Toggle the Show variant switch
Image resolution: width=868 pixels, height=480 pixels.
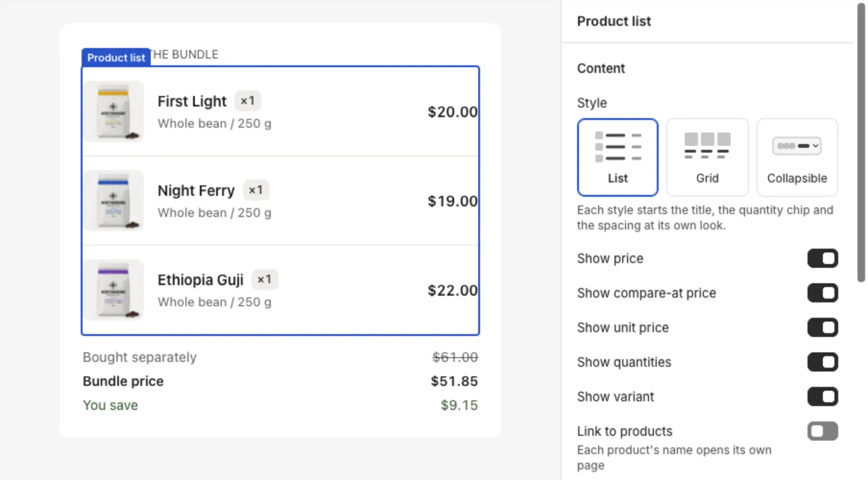point(822,396)
